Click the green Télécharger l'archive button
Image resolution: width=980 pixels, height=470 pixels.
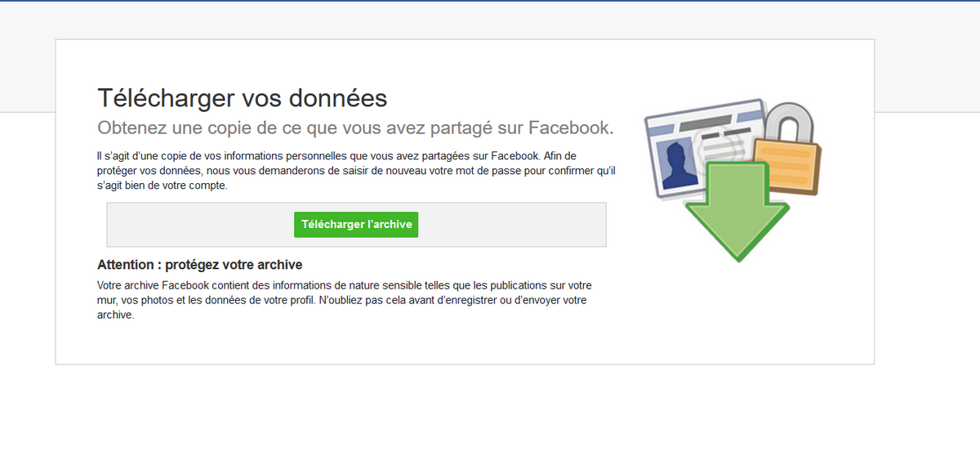click(356, 224)
